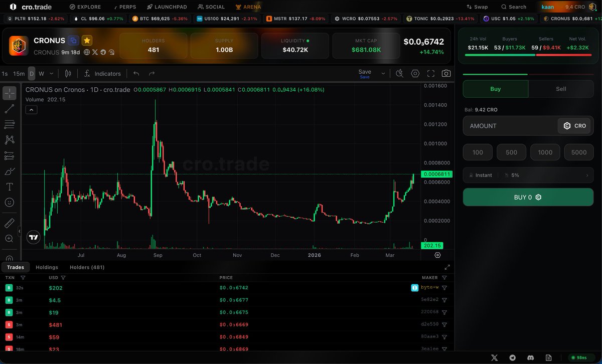Collapse the chart legend arrow

click(31, 109)
